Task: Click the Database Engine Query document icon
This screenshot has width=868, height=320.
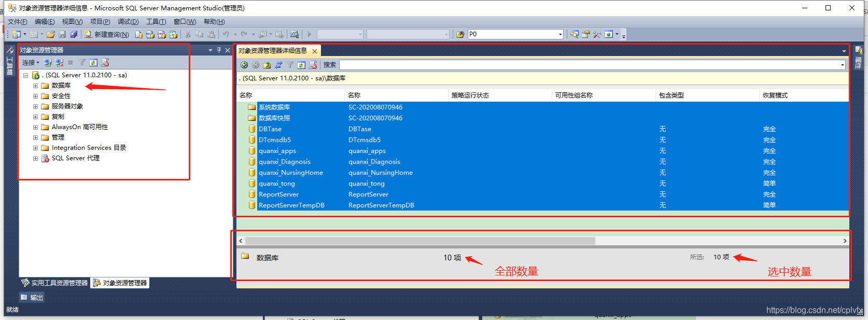Action: pyautogui.click(x=139, y=34)
